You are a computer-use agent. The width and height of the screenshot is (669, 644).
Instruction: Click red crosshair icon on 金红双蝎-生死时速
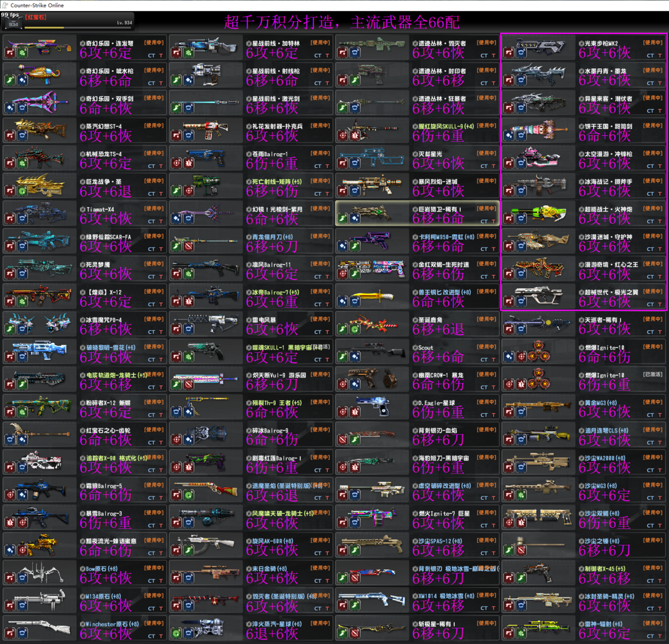tap(343, 274)
